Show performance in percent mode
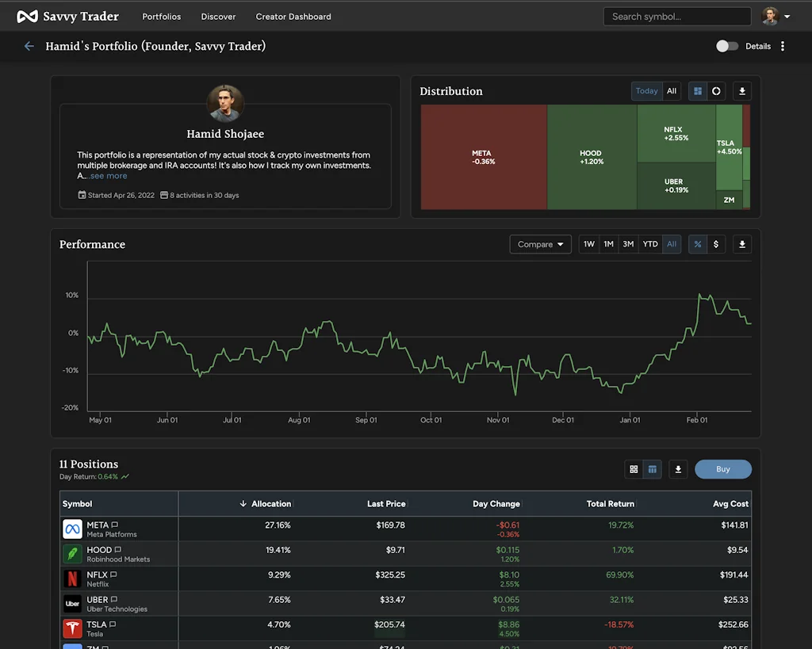 (x=697, y=244)
